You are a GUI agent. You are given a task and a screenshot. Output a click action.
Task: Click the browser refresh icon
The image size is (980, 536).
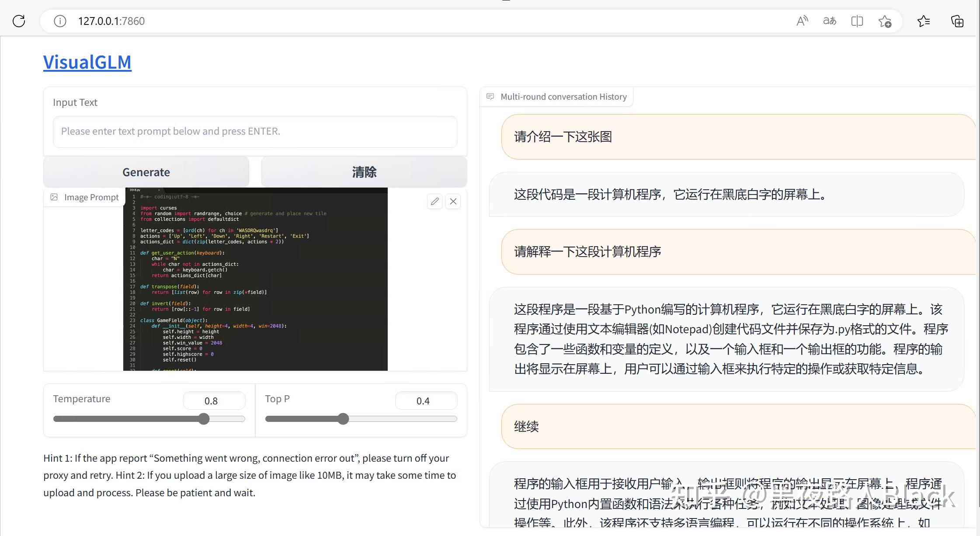pos(19,21)
